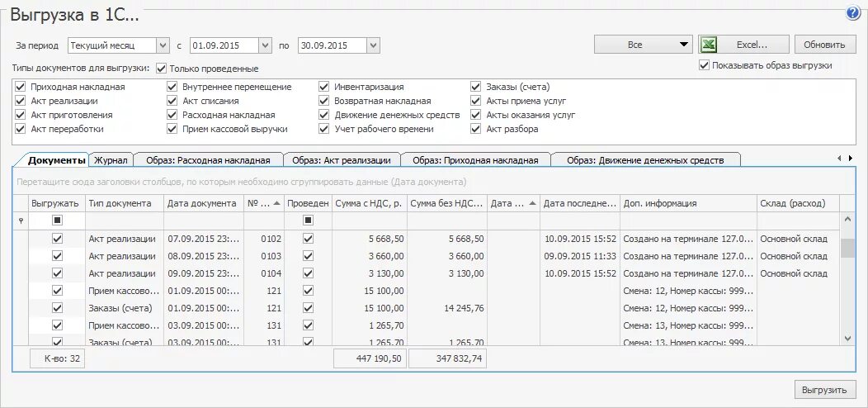Screen dimensions: 868x408
Task: Uncheck export box for document 0102
Action: tap(57, 239)
